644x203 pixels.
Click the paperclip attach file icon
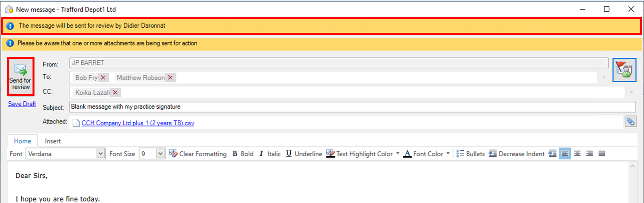pos(631,122)
